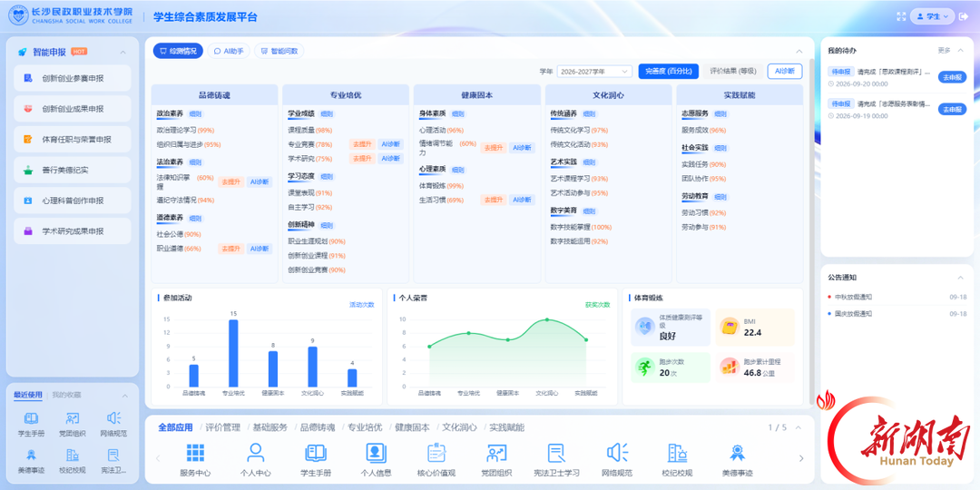This screenshot has height=490, width=980.
Task: Click the 文化润心 point on 个人荣誉 chart
Action: (x=547, y=319)
